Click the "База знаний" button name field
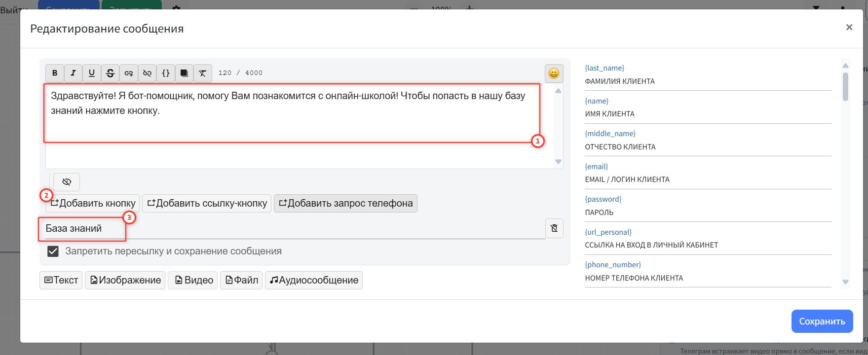Viewport: 868px width, 355px height. [291, 229]
